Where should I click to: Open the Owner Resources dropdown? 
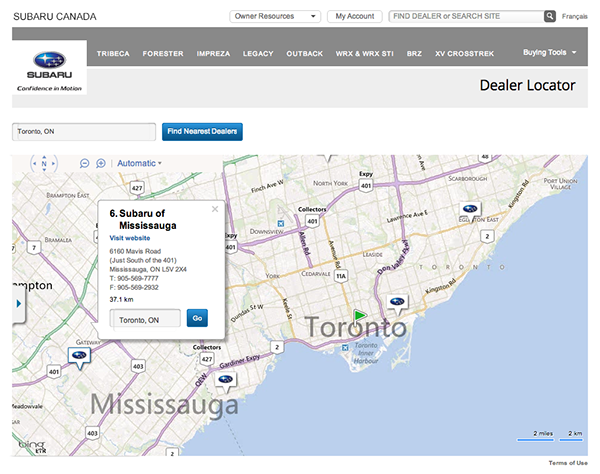(275, 16)
